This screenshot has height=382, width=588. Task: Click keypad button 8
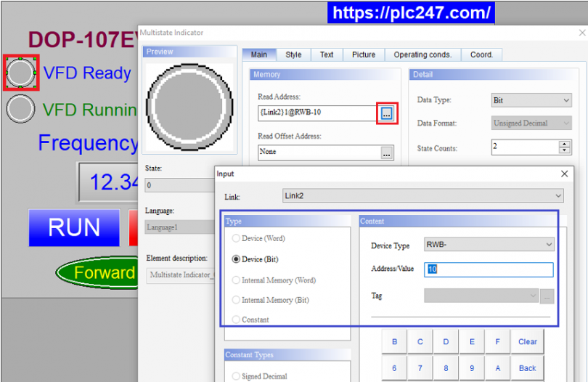(x=446, y=368)
